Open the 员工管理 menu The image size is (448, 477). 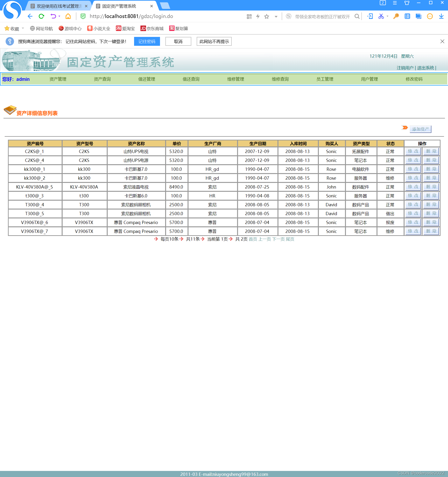click(325, 79)
